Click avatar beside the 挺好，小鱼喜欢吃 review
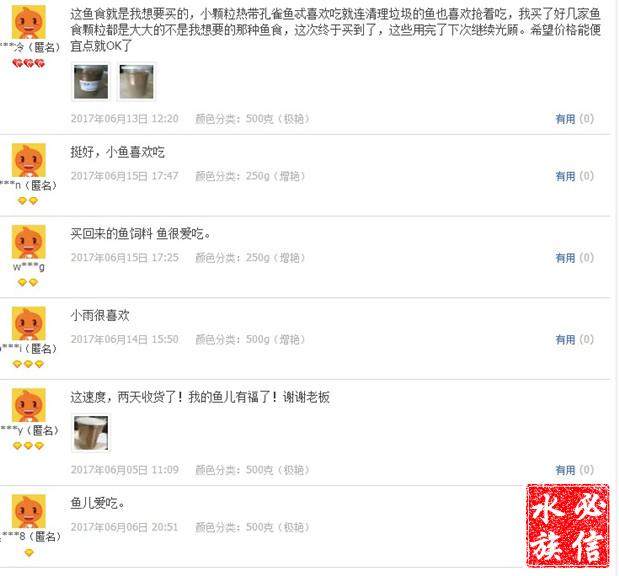The image size is (619, 576). tap(28, 160)
